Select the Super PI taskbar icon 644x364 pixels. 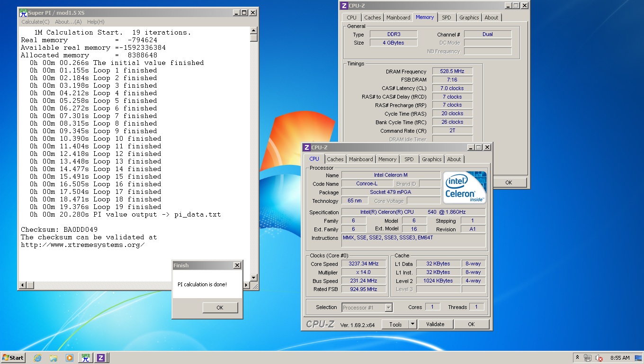(x=85, y=358)
